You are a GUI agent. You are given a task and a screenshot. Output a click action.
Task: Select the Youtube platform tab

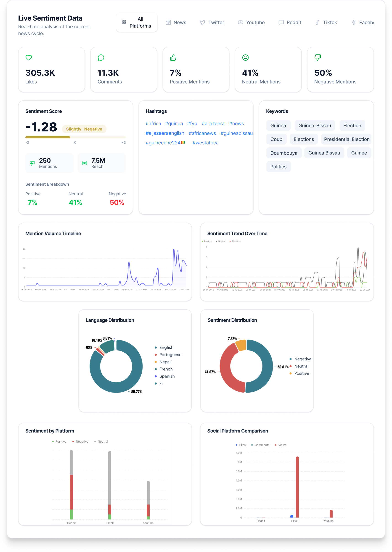251,22
